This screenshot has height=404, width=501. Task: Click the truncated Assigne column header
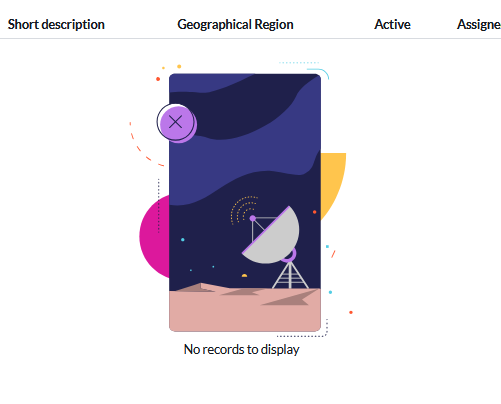479,24
